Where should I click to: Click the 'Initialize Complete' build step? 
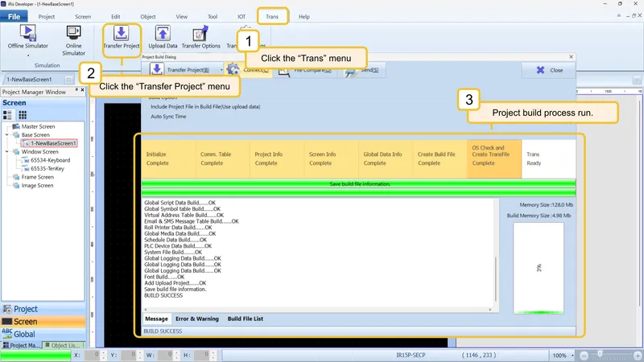[168, 158]
